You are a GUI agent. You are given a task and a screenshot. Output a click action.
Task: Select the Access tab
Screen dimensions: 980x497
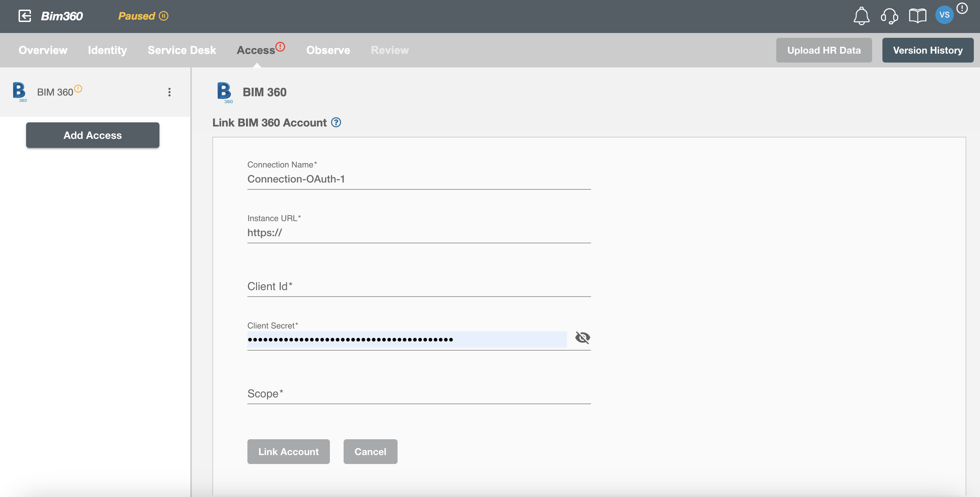pyautogui.click(x=256, y=50)
